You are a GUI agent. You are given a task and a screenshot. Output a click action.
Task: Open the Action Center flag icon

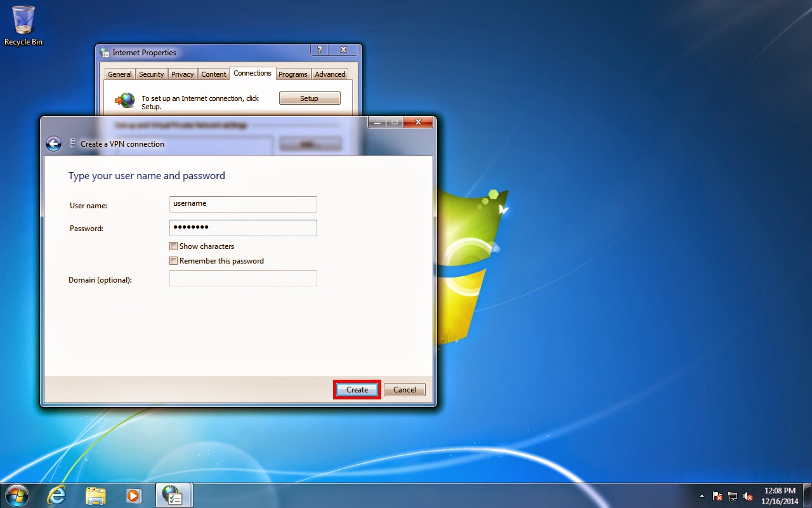point(717,496)
